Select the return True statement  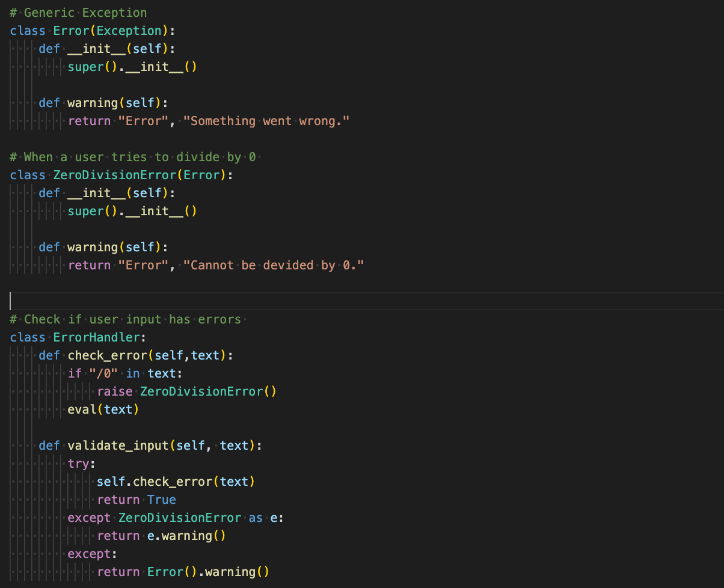point(138,499)
